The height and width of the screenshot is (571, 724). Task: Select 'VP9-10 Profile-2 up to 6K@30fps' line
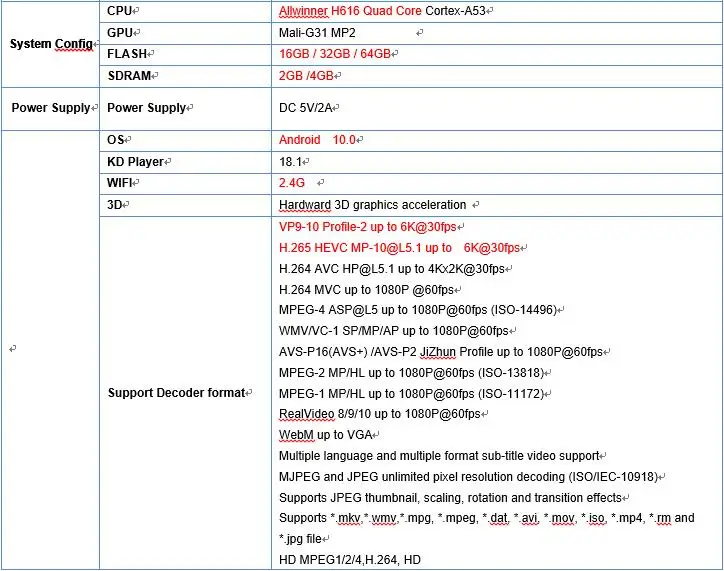pyautogui.click(x=368, y=227)
